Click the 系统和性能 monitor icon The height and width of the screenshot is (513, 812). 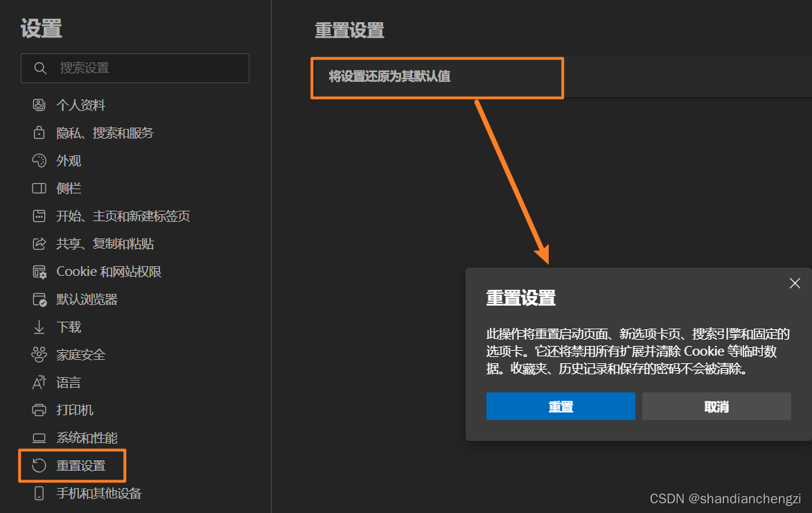coord(39,437)
